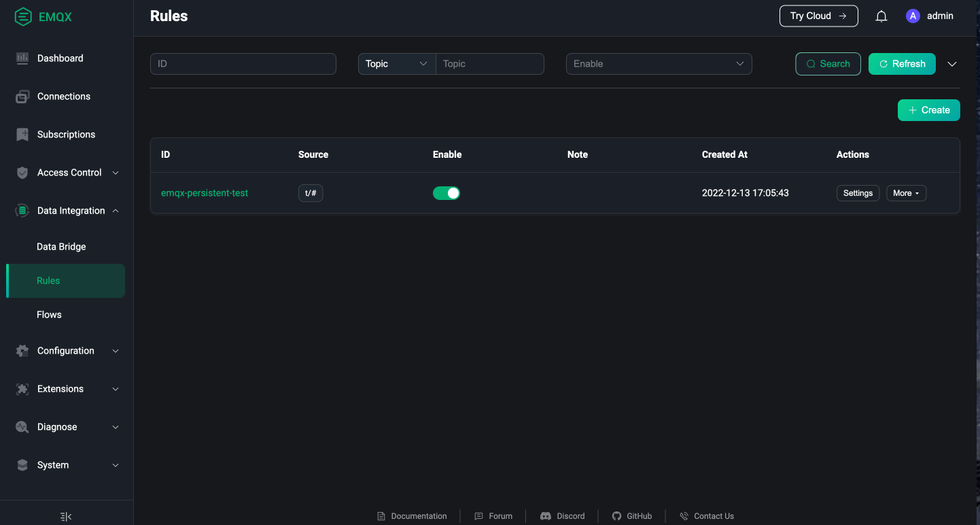980x525 pixels.
Task: Focus the ID search input field
Action: (243, 64)
